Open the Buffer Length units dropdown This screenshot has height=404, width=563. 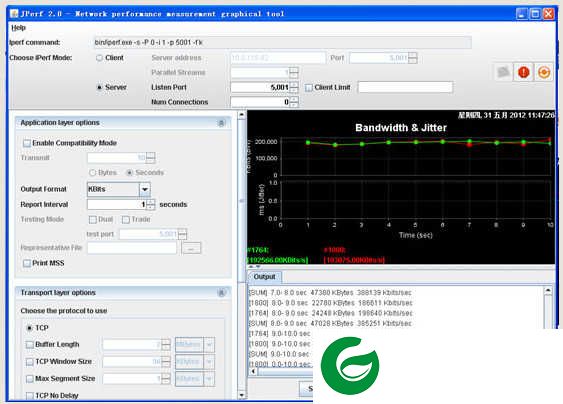[209, 345]
